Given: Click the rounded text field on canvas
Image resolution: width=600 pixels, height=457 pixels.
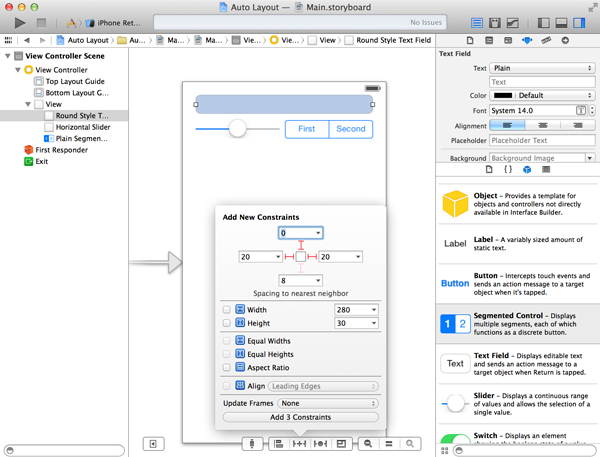Looking at the screenshot, I should pyautogui.click(x=284, y=104).
